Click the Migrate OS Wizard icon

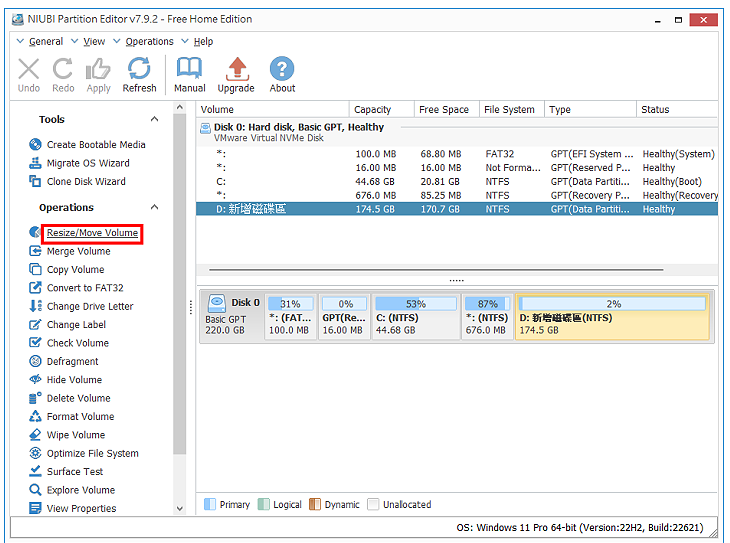tap(35, 163)
